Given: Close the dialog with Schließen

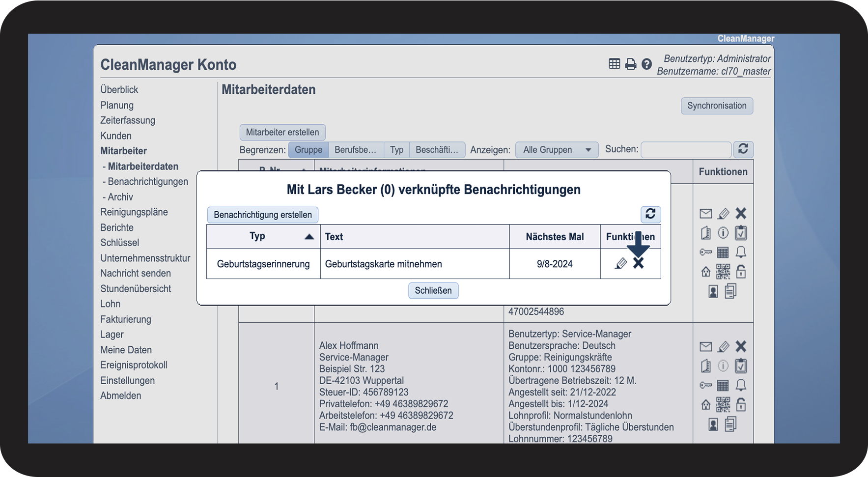Looking at the screenshot, I should click(433, 290).
